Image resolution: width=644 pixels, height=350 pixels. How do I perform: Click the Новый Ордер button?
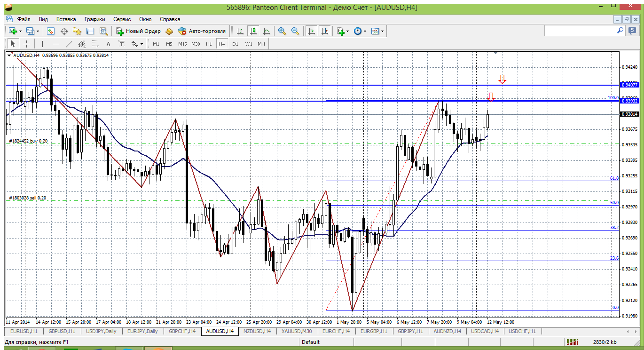coord(139,31)
